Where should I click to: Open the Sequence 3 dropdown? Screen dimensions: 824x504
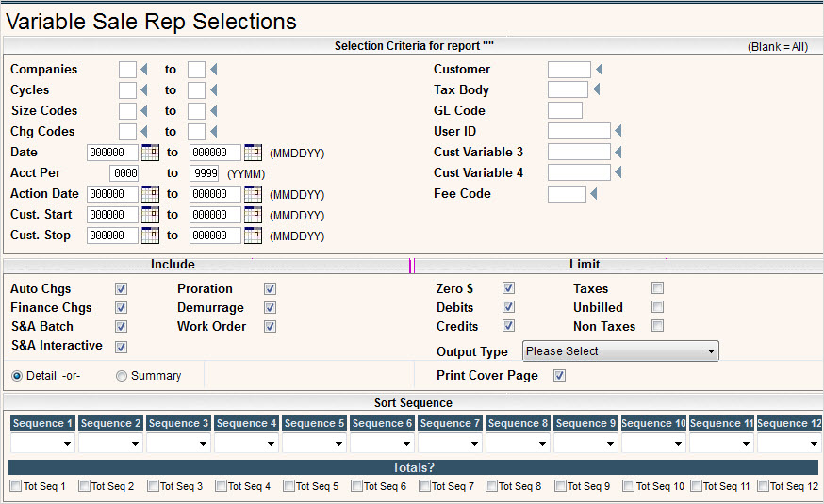(178, 443)
